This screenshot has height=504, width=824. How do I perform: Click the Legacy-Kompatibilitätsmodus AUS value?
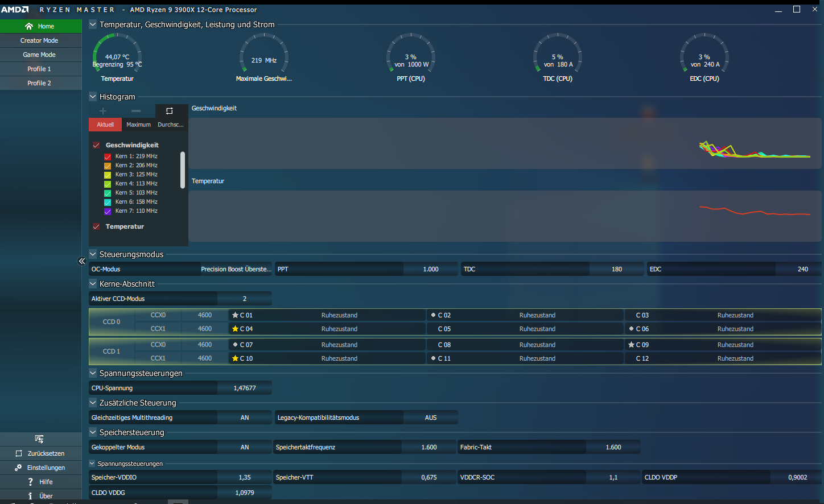(x=431, y=418)
